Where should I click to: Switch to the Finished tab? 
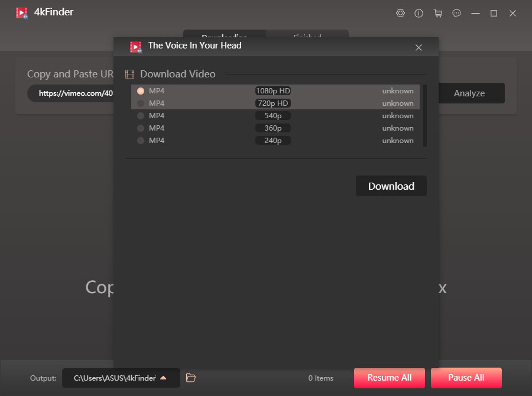point(307,37)
